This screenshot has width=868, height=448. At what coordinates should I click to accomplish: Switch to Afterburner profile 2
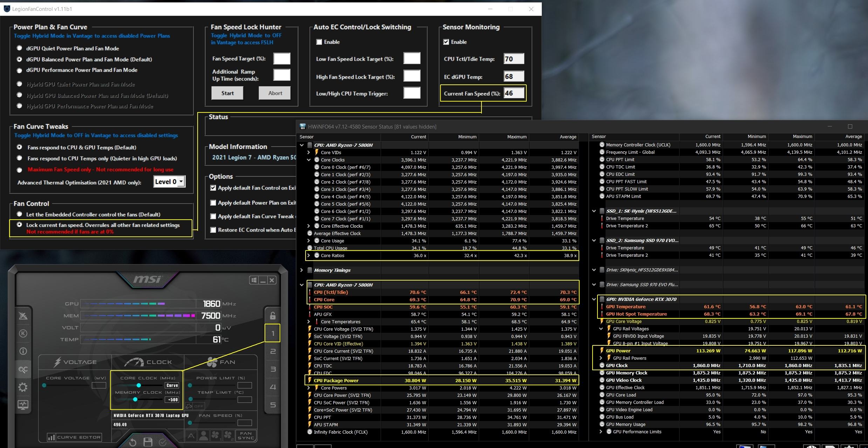tap(273, 351)
